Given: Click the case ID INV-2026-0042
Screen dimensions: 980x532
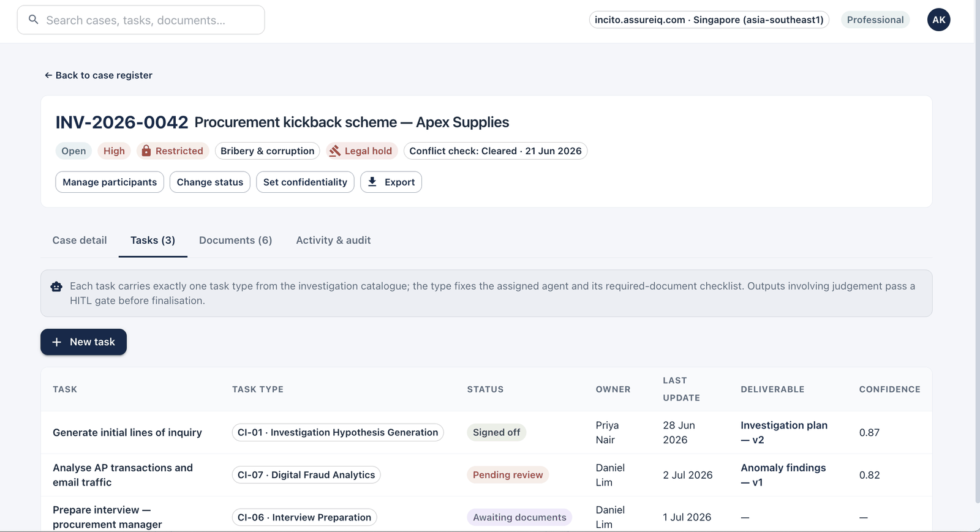Looking at the screenshot, I should coord(122,122).
